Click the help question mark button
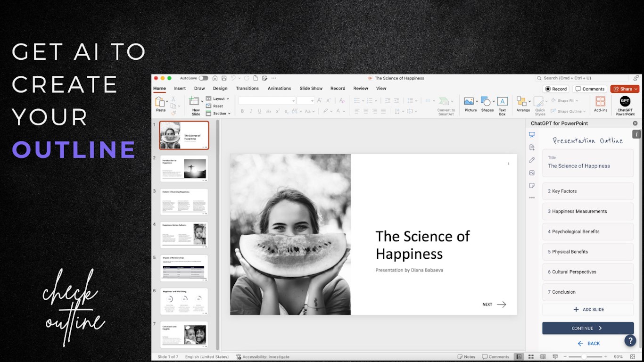Screen dimensions: 644x362 630,341
